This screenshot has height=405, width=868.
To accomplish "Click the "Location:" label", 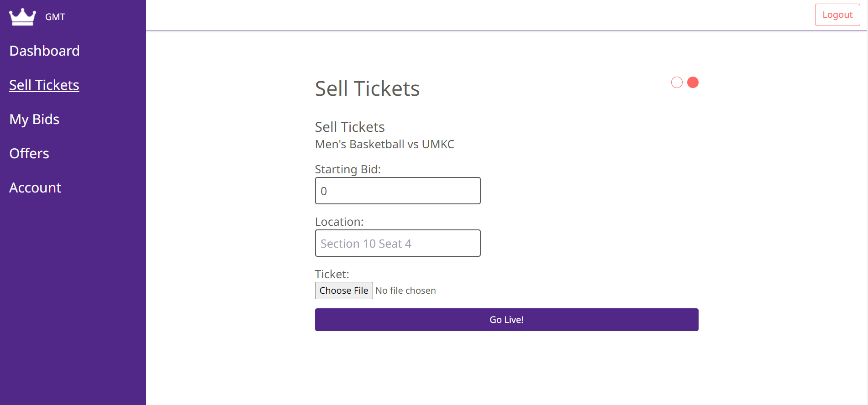I will 339,222.
